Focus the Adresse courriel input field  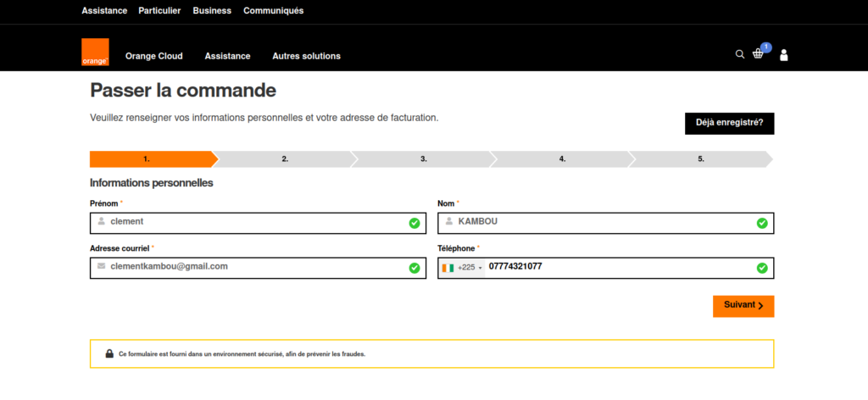(x=254, y=267)
